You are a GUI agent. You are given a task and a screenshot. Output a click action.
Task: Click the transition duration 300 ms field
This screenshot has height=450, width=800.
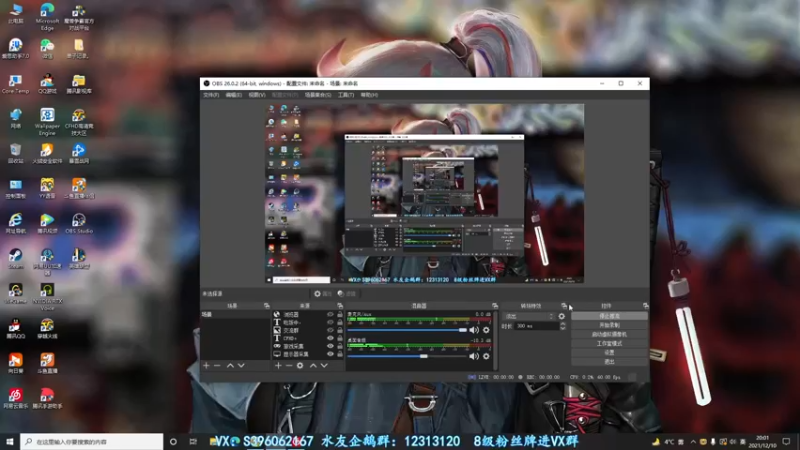pyautogui.click(x=537, y=326)
